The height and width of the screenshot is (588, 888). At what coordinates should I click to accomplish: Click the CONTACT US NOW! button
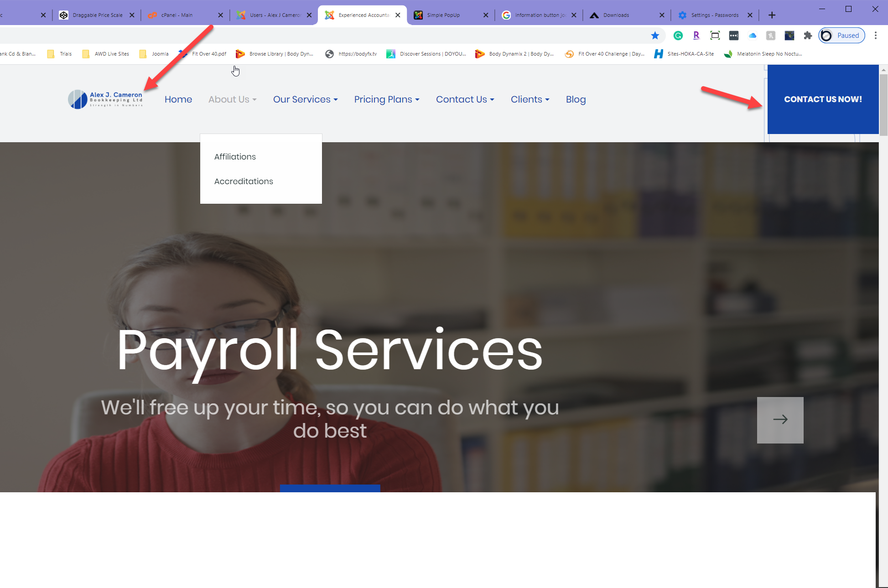pos(823,99)
